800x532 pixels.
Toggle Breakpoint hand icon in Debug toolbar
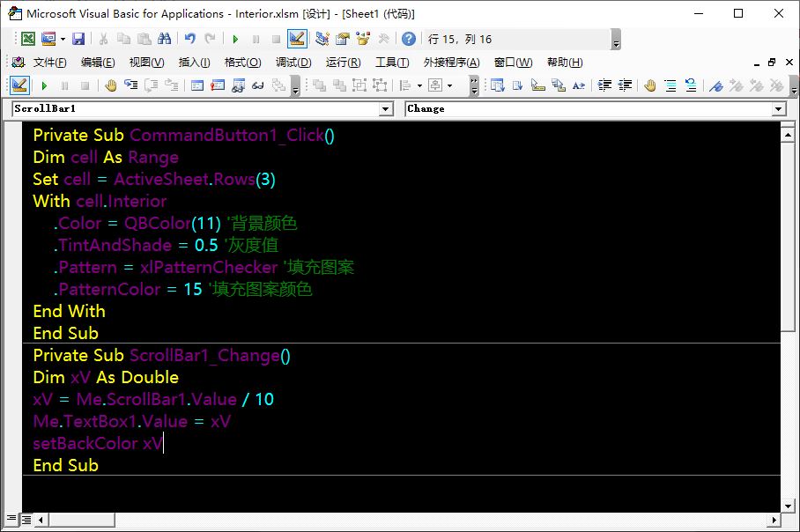pos(111,85)
